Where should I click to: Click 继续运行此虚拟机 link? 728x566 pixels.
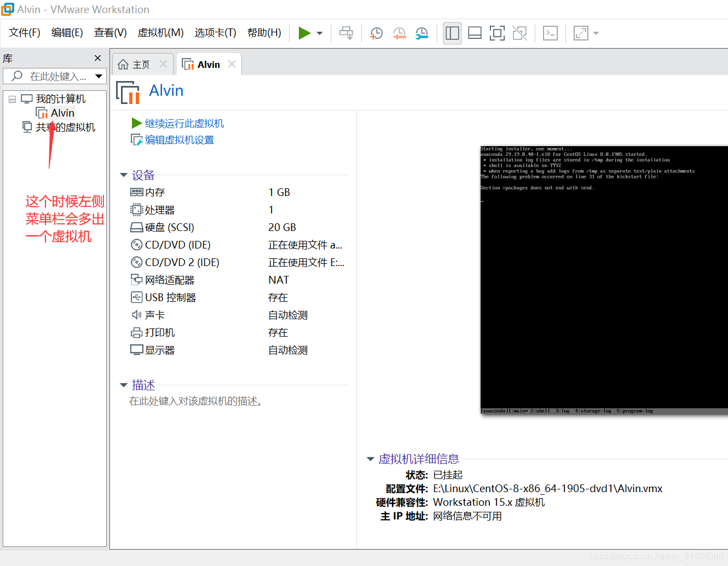pyautogui.click(x=184, y=123)
